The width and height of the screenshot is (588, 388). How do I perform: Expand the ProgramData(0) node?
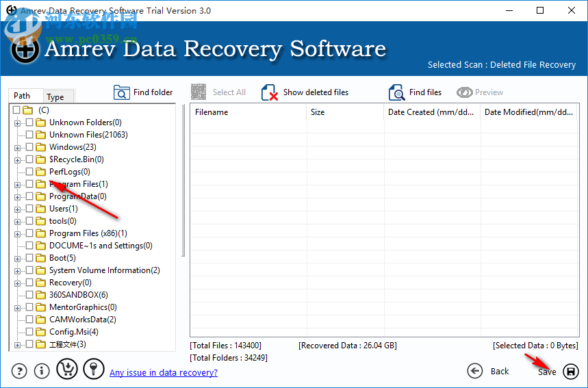pyautogui.click(x=17, y=197)
